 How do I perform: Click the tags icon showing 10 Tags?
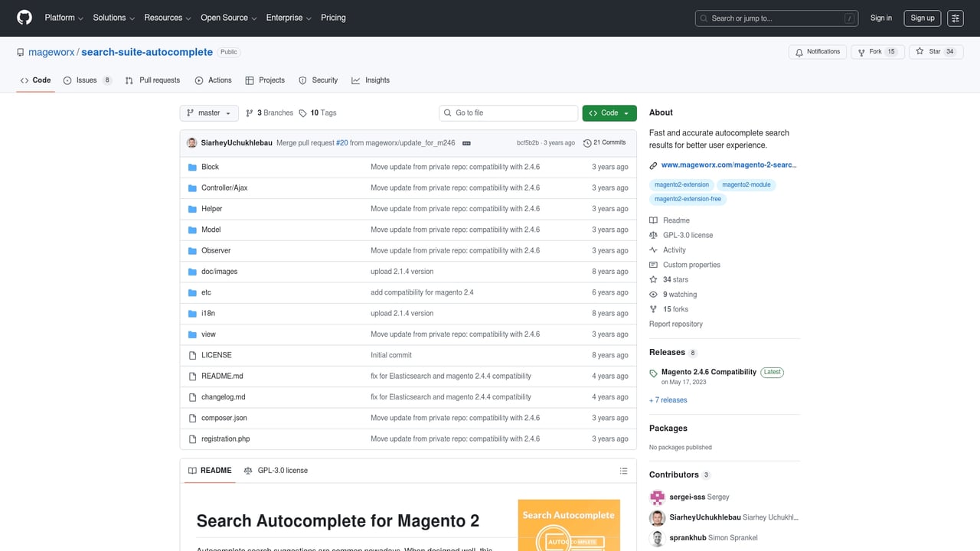(x=302, y=112)
